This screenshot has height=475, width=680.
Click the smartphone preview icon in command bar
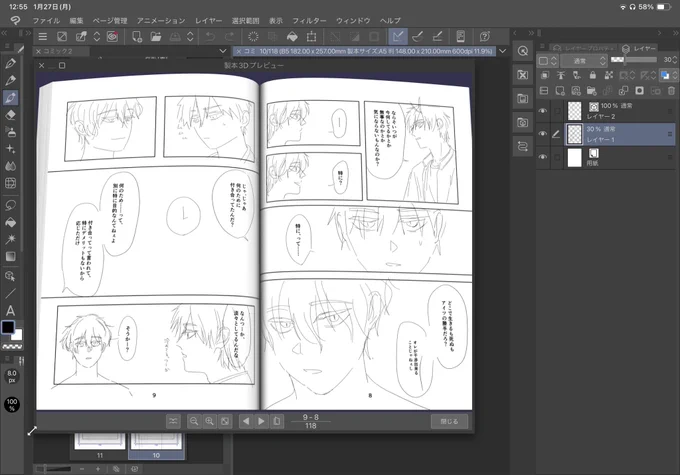pos(461,37)
